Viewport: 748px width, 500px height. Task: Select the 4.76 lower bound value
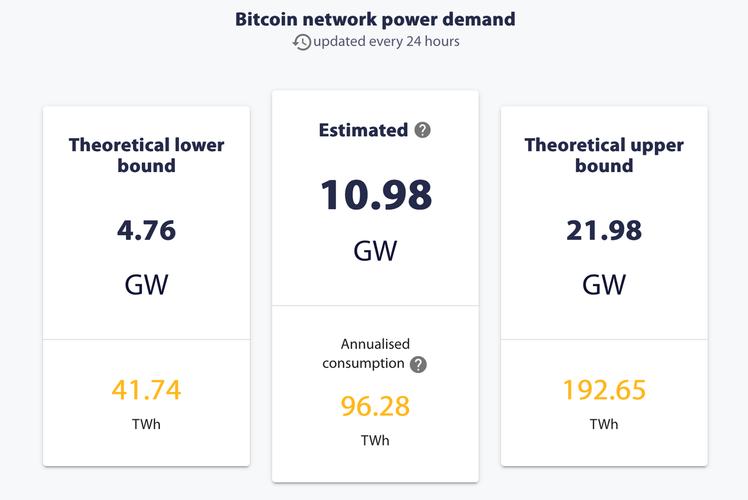(146, 230)
